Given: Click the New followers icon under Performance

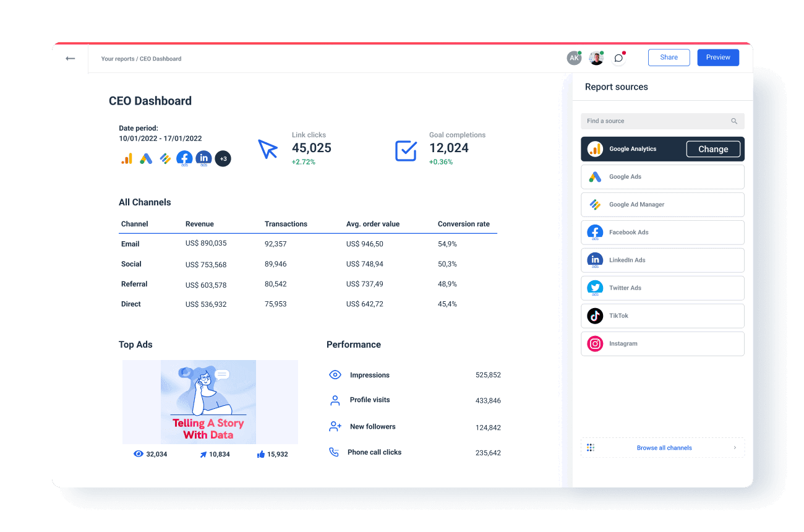Looking at the screenshot, I should (335, 426).
